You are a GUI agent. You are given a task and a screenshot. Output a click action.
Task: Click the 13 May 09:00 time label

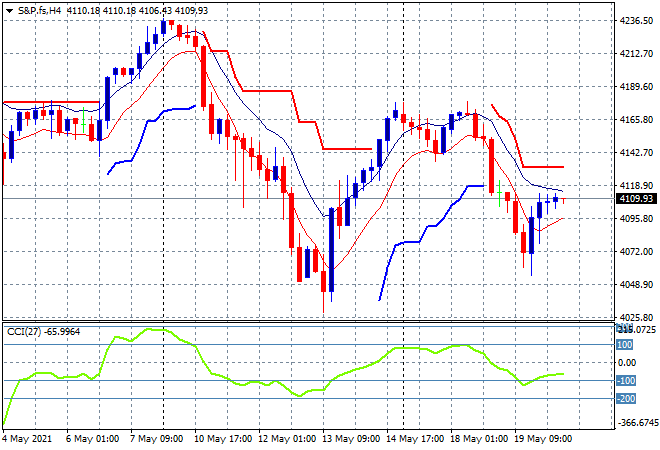click(351, 439)
